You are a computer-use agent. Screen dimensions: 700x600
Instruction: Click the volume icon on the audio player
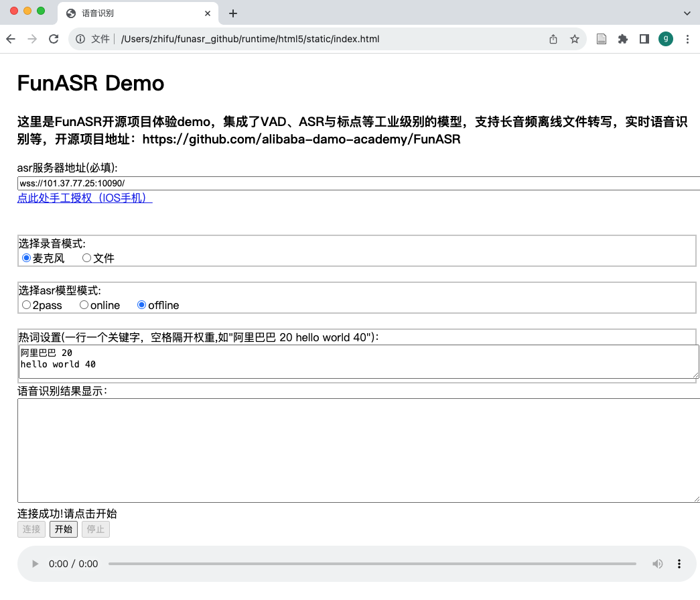pos(657,564)
